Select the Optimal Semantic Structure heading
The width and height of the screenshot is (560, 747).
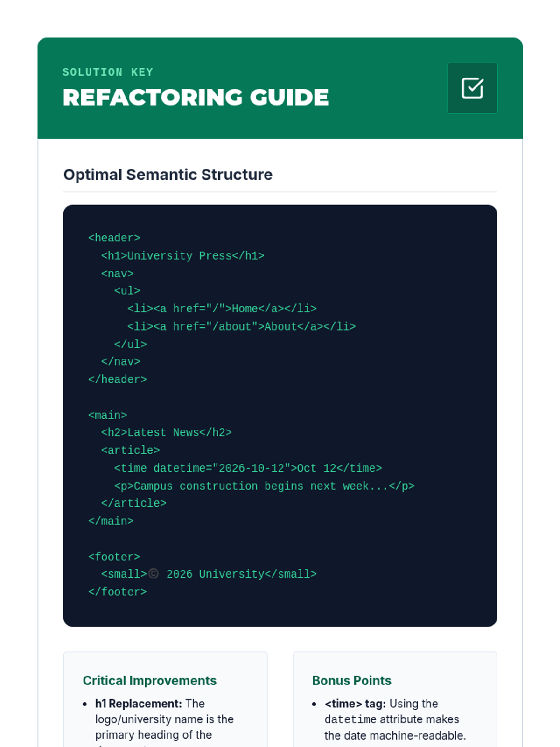coord(168,175)
